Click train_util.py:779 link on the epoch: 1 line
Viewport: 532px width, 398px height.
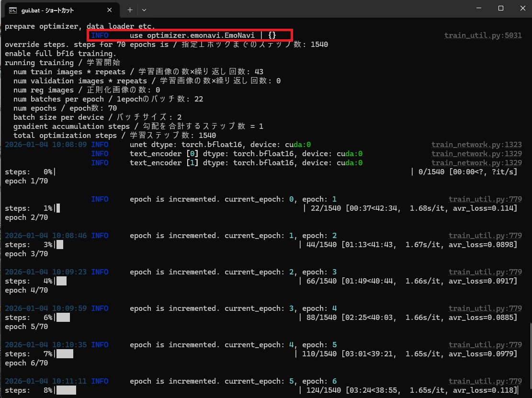click(485, 199)
